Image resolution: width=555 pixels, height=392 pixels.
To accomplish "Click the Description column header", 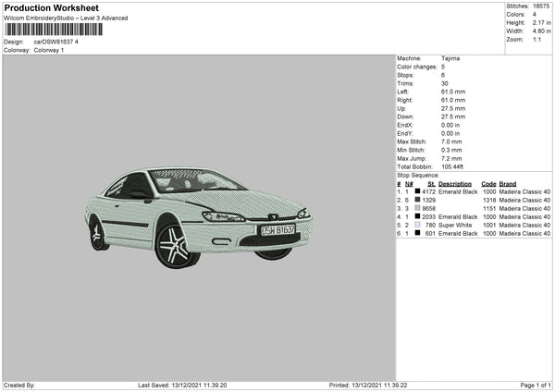I will click(454, 184).
